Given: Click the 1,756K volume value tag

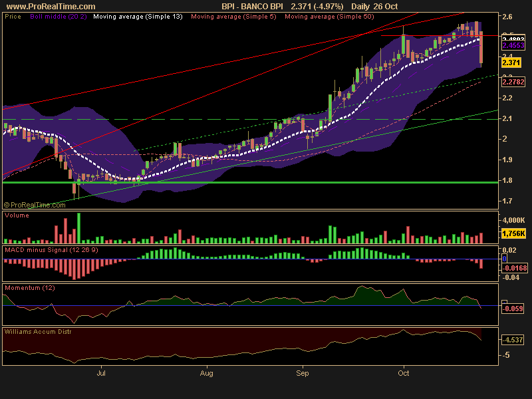Looking at the screenshot, I should click(513, 233).
